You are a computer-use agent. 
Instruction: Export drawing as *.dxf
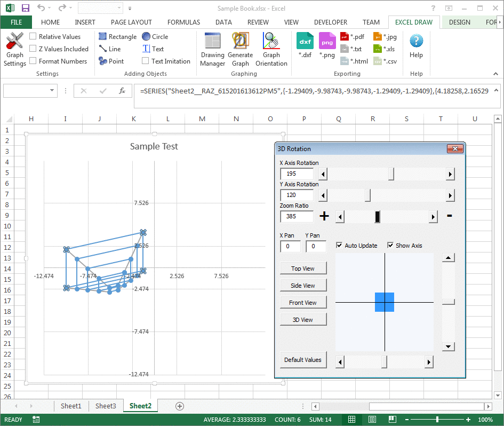(305, 45)
